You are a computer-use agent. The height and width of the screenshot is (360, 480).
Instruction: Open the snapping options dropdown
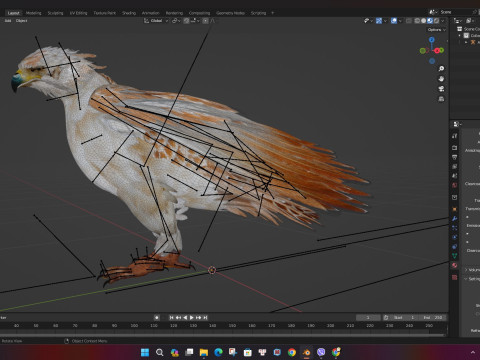pos(195,21)
